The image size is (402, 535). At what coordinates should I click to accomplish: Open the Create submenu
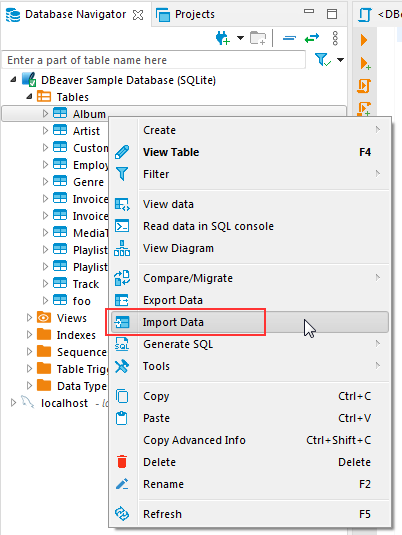(249, 130)
